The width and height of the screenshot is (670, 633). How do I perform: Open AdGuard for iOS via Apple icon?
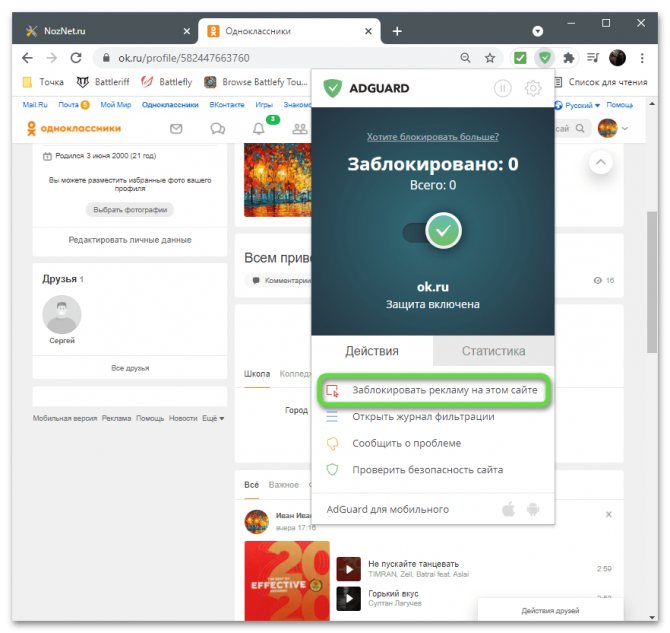[508, 509]
